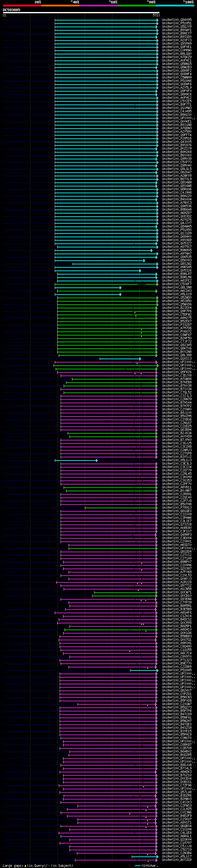Select the UniRef100_B8LQQ0 label
The width and height of the screenshot is (197, 868).
point(177,54)
